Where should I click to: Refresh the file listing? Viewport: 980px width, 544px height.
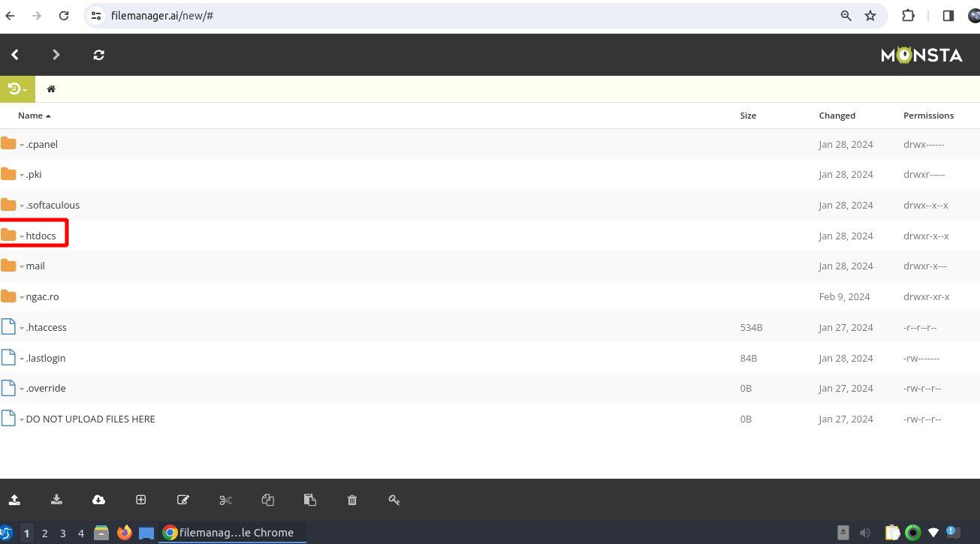pyautogui.click(x=98, y=55)
